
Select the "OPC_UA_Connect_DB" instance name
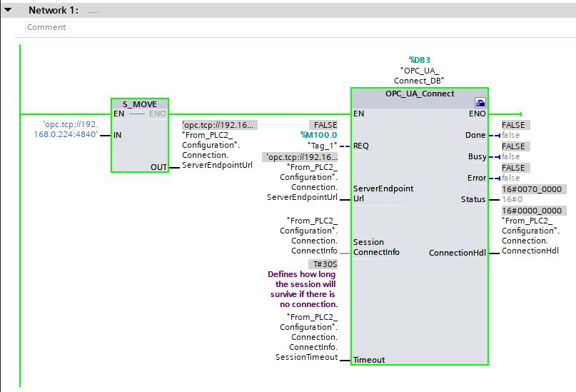pos(420,76)
